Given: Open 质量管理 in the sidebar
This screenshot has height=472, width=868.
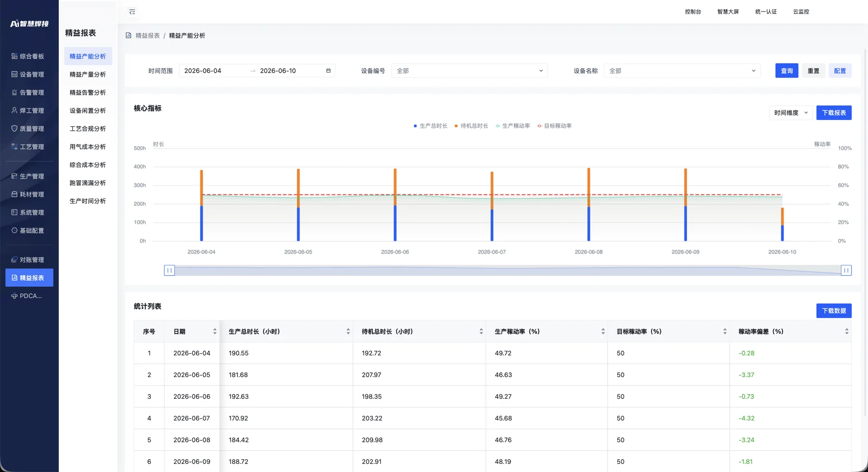Looking at the screenshot, I should tap(29, 129).
